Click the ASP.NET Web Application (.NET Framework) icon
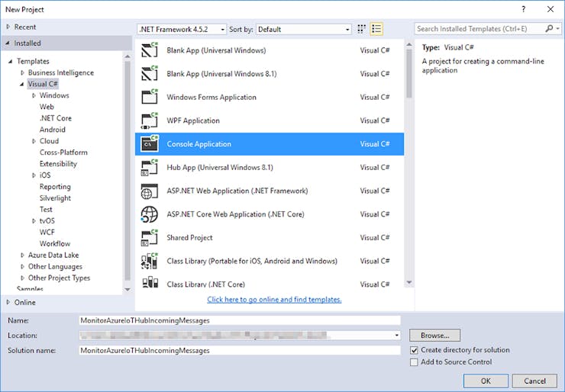The image size is (565, 392). tap(150, 191)
